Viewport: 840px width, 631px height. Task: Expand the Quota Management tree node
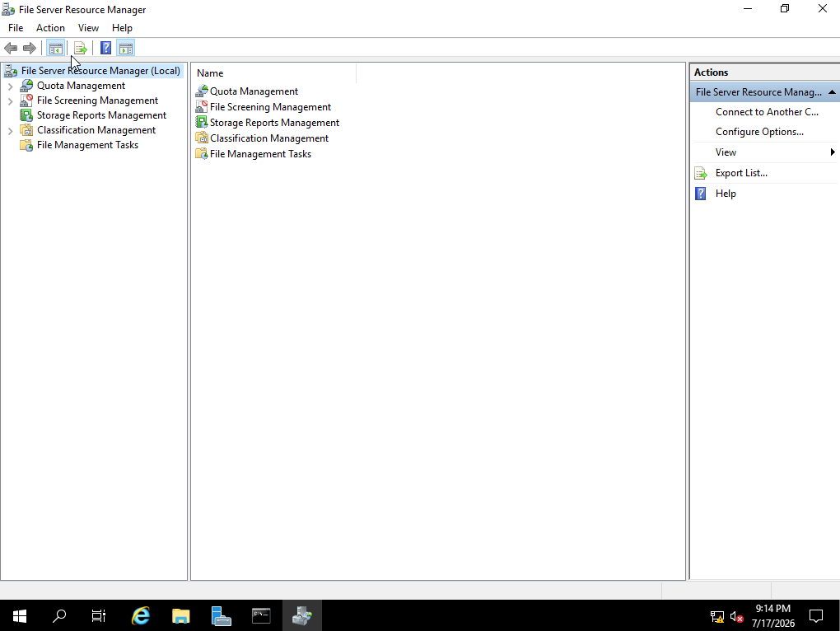coord(10,86)
